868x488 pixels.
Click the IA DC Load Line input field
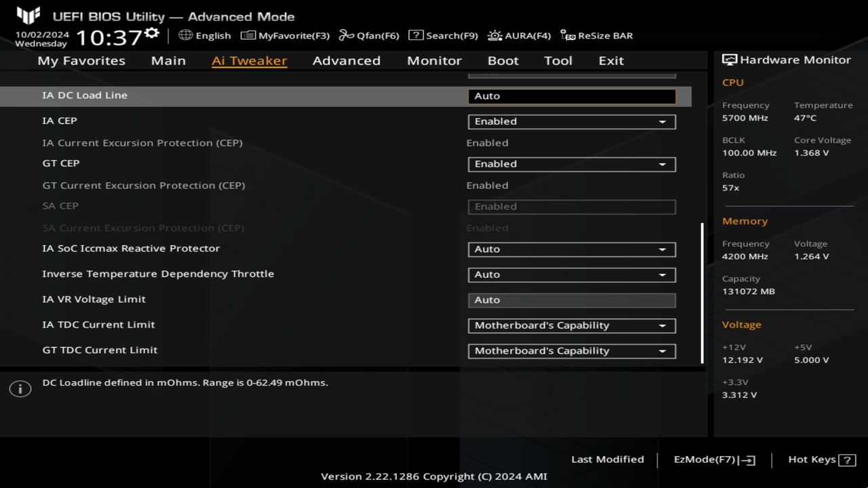pos(572,96)
